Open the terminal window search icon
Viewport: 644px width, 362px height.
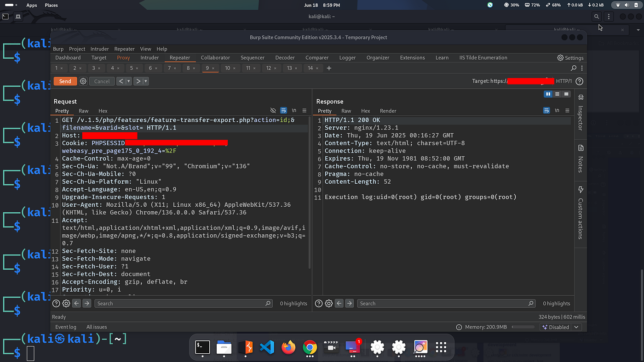(x=597, y=17)
